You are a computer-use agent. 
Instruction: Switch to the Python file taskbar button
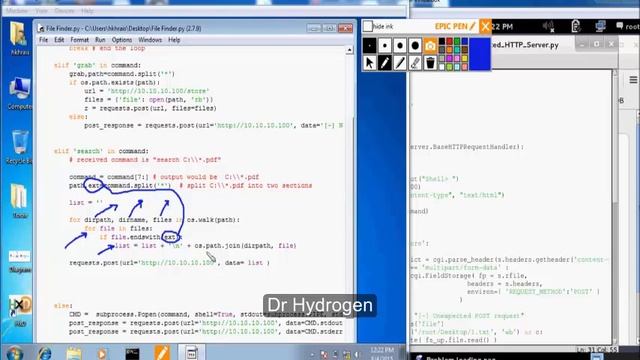(x=191, y=353)
